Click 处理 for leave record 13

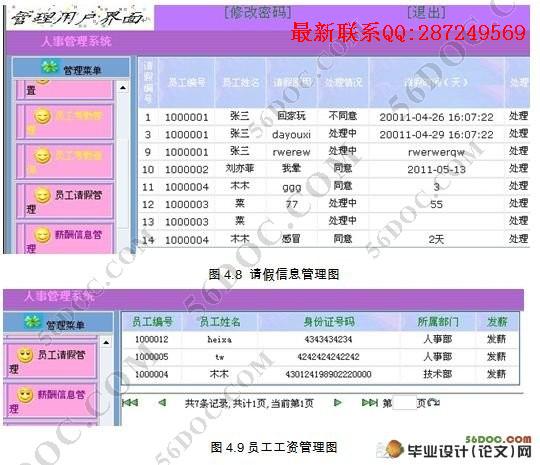tap(518, 221)
